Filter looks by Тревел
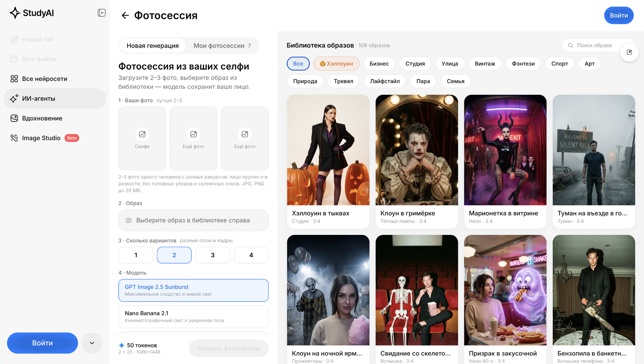The height and width of the screenshot is (364, 644). (x=344, y=81)
